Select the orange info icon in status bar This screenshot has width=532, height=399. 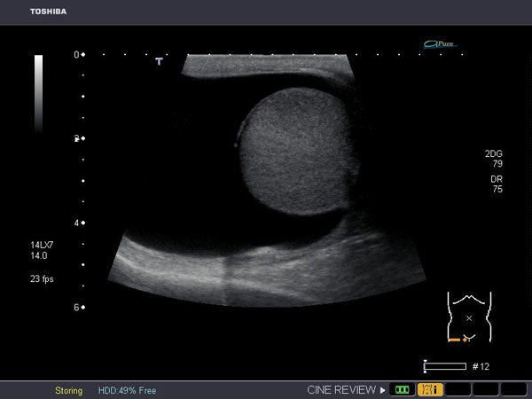[x=430, y=389]
